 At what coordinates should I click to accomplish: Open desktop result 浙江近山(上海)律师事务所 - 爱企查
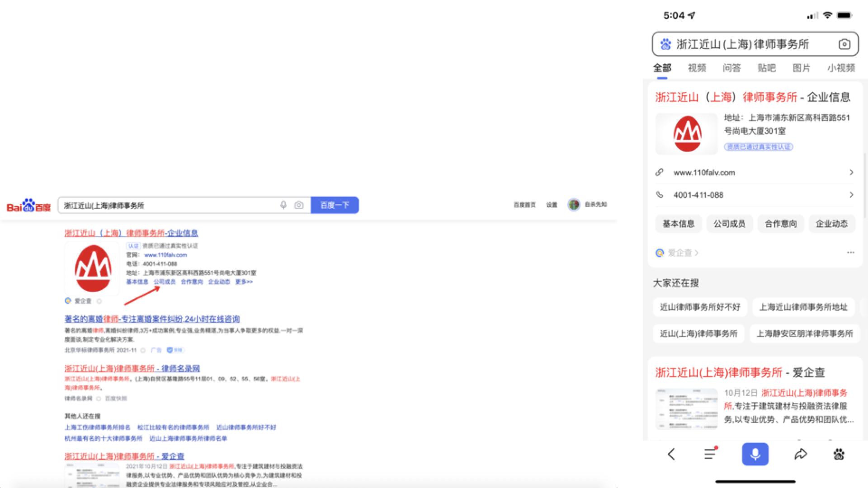pos(124,456)
